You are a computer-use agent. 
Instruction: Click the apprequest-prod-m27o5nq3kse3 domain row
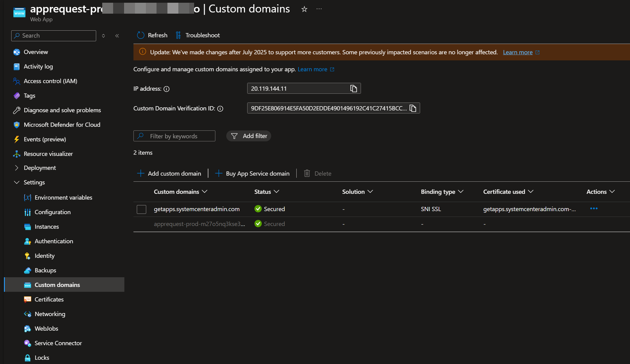pos(382,224)
